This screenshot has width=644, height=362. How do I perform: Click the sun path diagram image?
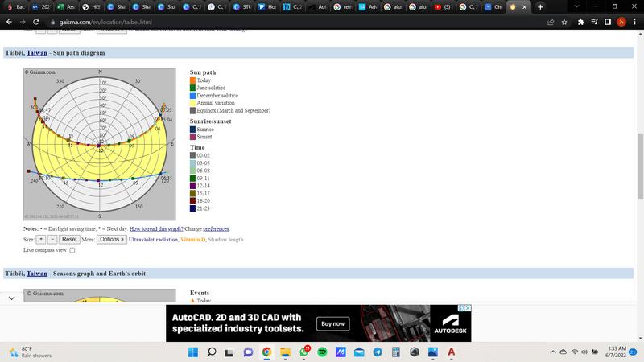(x=99, y=145)
